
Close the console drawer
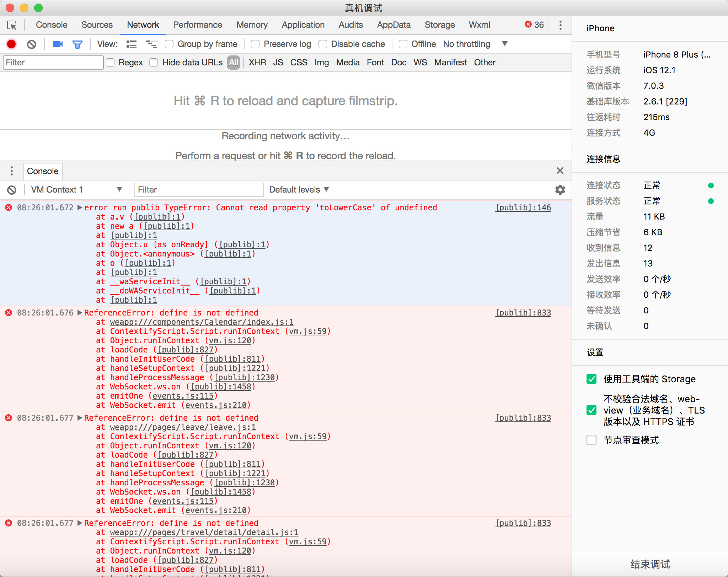point(560,171)
